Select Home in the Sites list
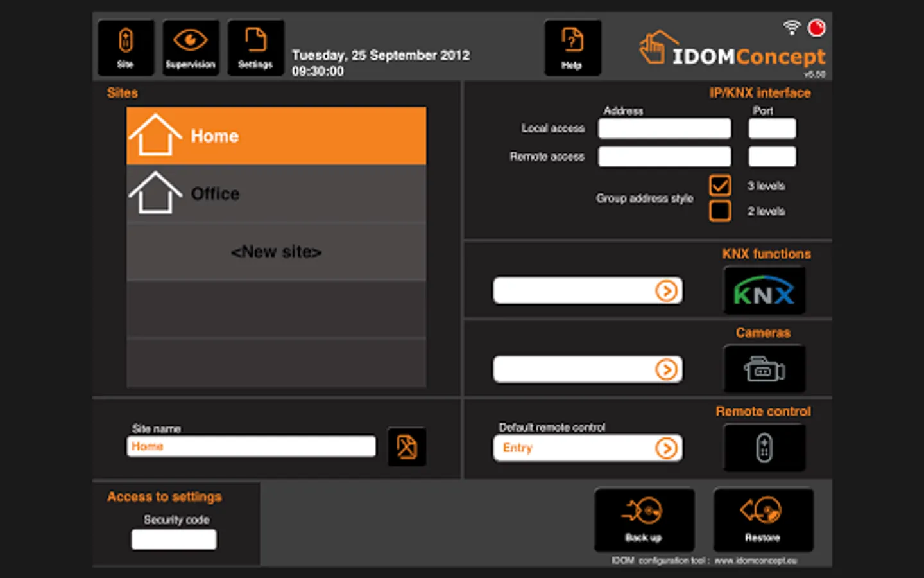This screenshot has height=578, width=924. pos(276,136)
